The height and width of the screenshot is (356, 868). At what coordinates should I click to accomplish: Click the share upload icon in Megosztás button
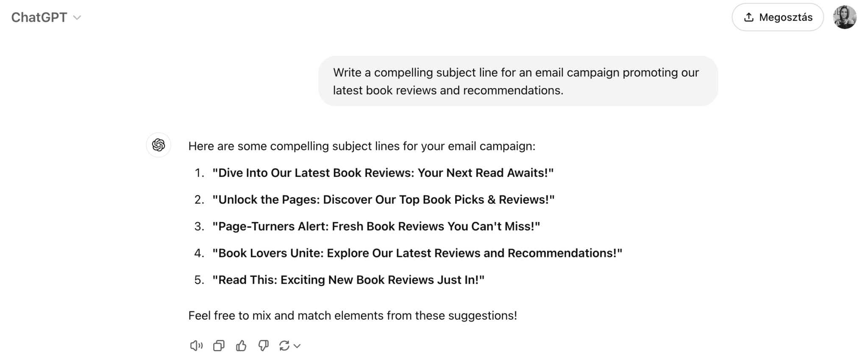click(x=748, y=17)
